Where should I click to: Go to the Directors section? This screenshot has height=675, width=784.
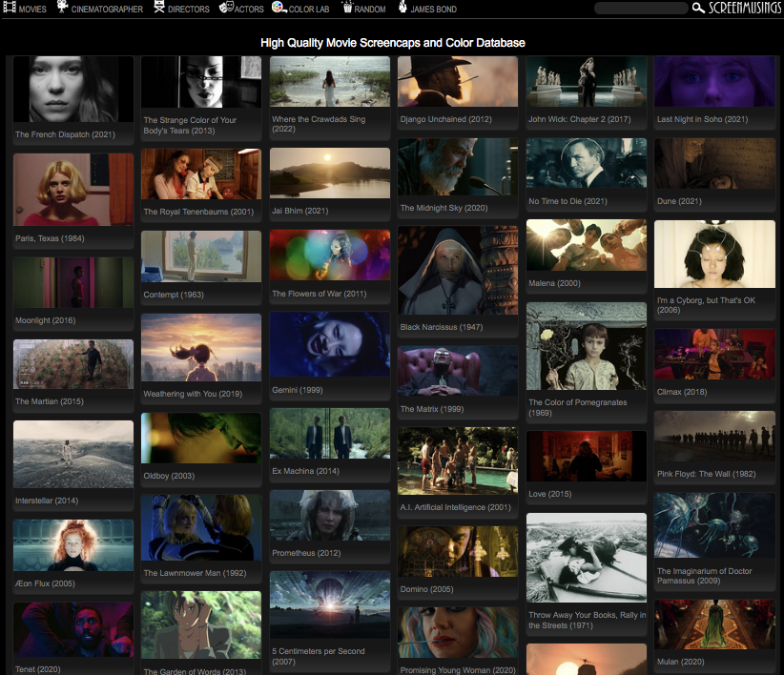pos(189,10)
